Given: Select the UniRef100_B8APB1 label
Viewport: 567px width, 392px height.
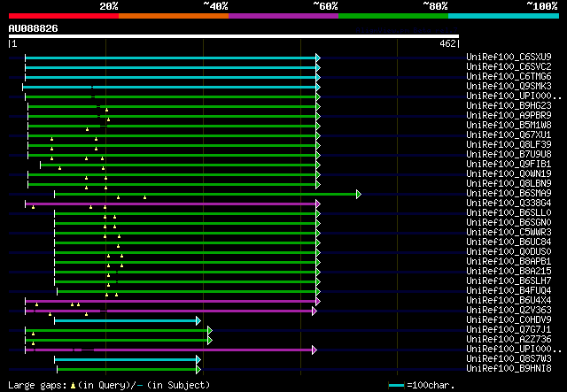Looking at the screenshot, I should (509, 262).
